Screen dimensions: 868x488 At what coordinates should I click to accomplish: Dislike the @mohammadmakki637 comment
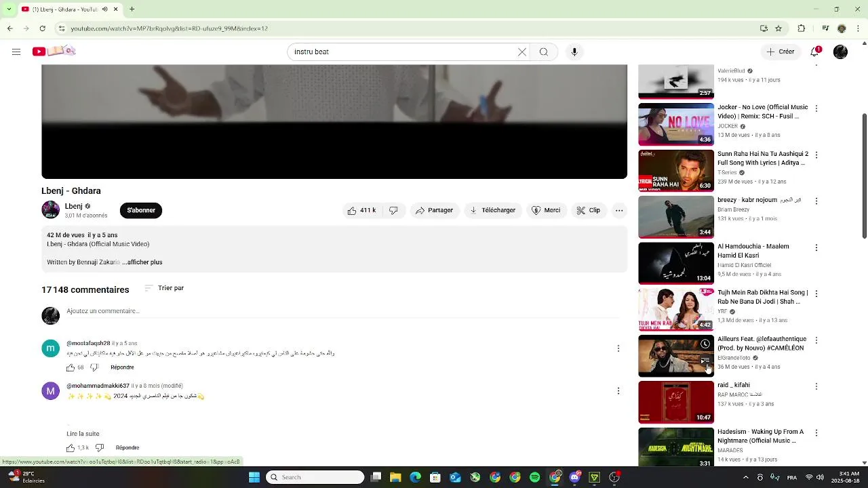pyautogui.click(x=100, y=448)
